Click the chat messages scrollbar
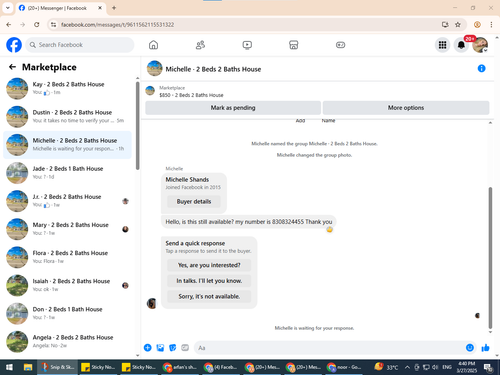 pos(490,257)
